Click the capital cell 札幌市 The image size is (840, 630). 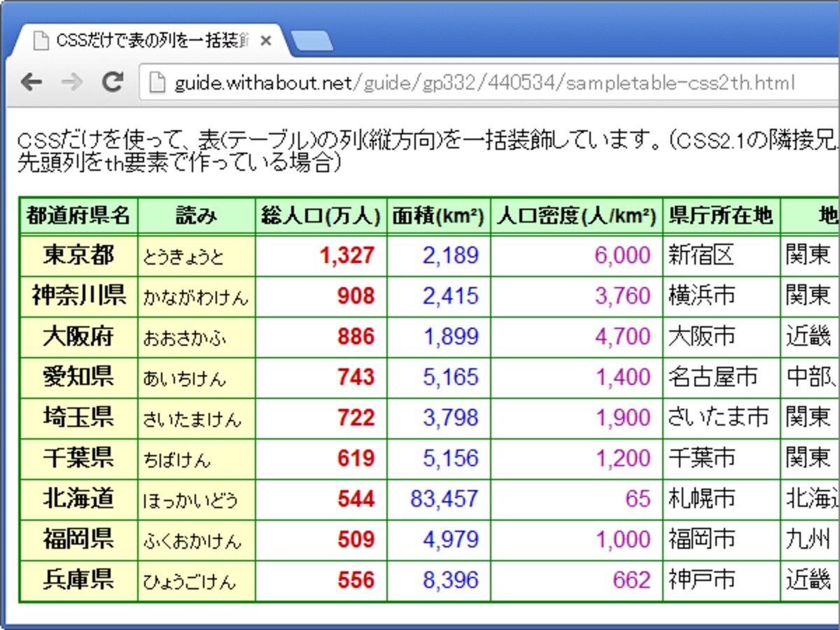click(x=722, y=499)
